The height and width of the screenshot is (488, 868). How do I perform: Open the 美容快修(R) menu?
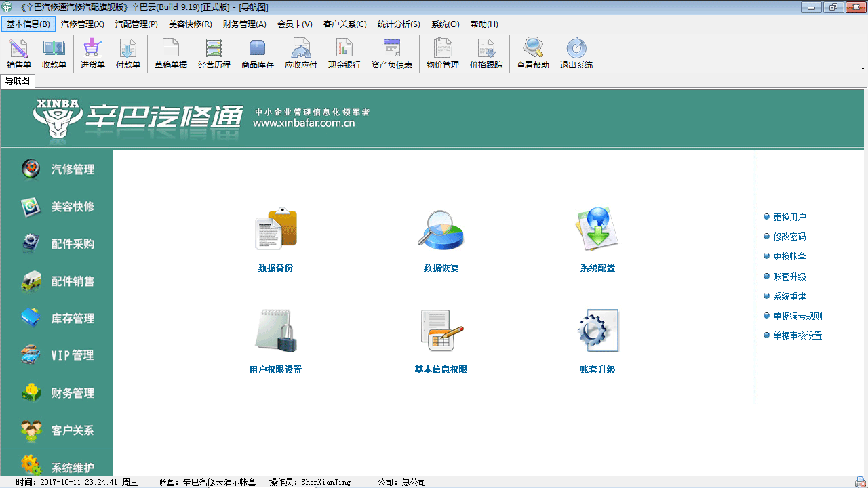191,24
